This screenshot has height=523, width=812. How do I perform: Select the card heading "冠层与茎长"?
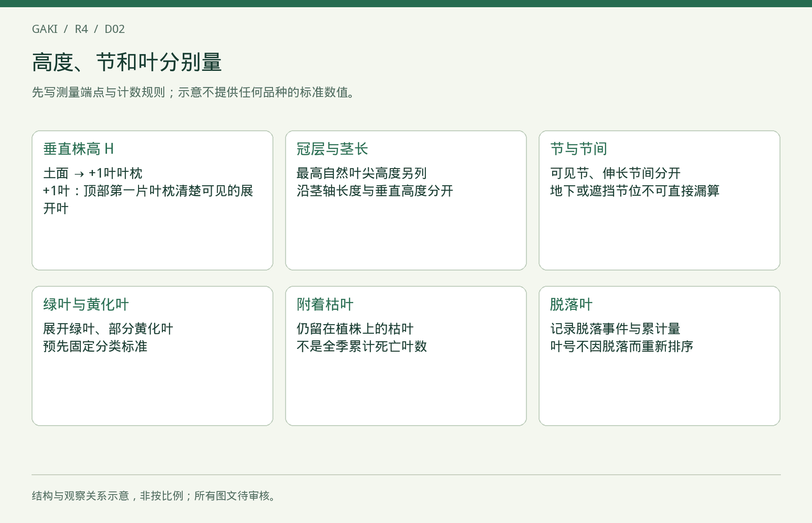point(332,149)
